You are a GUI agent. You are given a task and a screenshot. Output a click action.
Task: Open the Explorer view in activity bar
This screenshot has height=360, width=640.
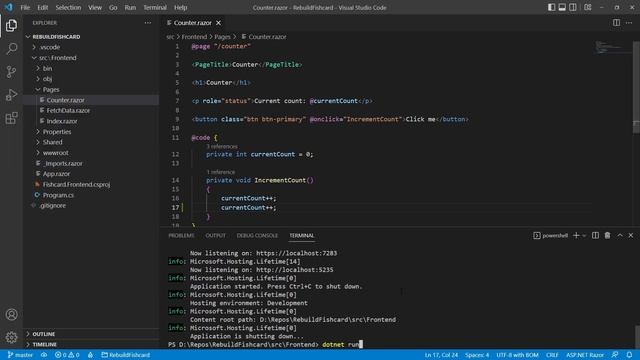pyautogui.click(x=11, y=26)
